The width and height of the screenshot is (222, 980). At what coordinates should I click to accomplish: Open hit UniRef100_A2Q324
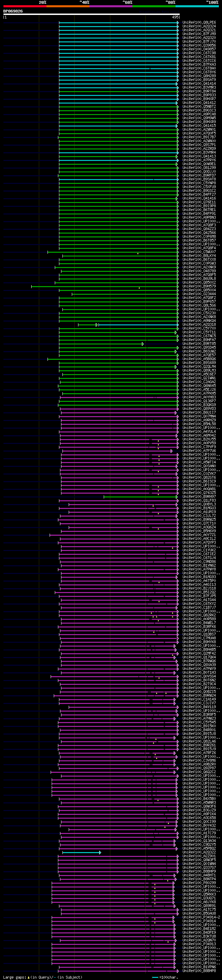click(199, 26)
